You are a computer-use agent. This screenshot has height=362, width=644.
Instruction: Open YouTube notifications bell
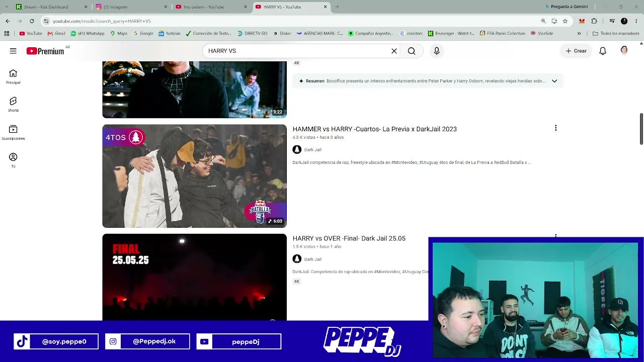pyautogui.click(x=603, y=51)
